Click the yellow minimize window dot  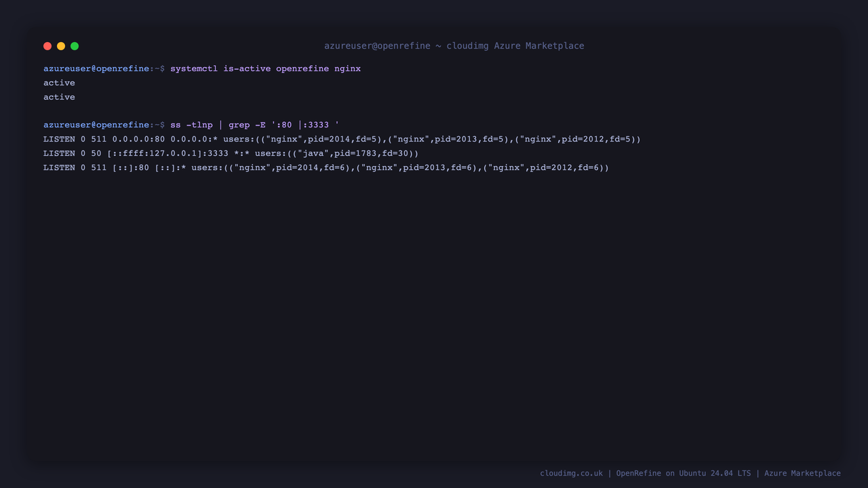click(x=61, y=46)
